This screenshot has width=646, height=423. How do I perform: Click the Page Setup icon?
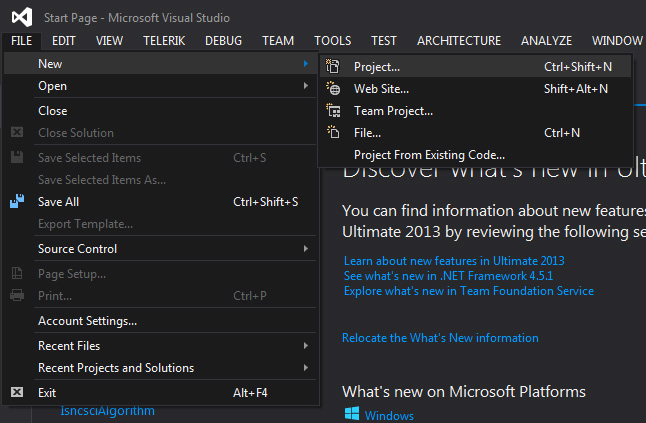[x=17, y=273]
